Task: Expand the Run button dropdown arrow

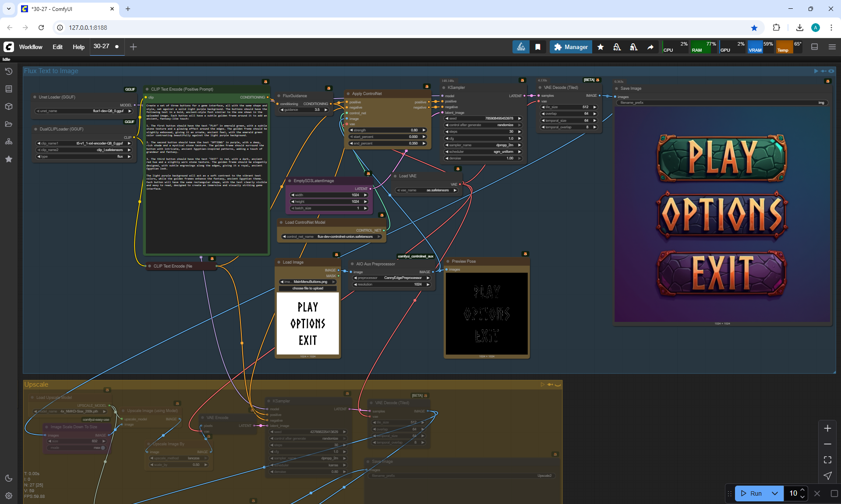Action: [774, 493]
